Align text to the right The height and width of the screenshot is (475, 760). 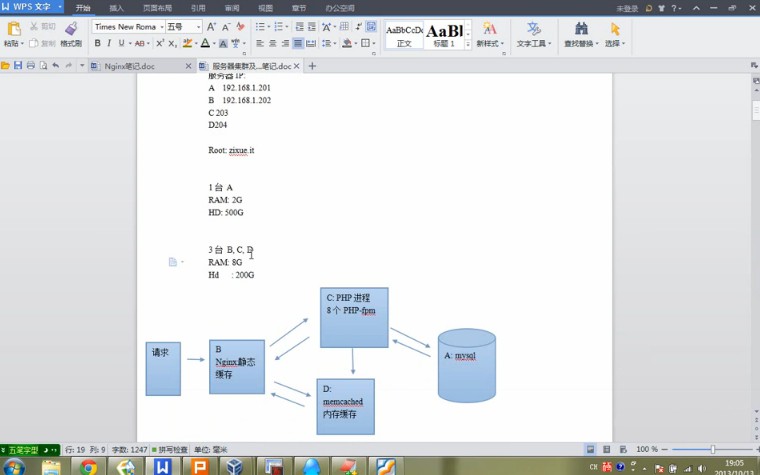click(285, 43)
